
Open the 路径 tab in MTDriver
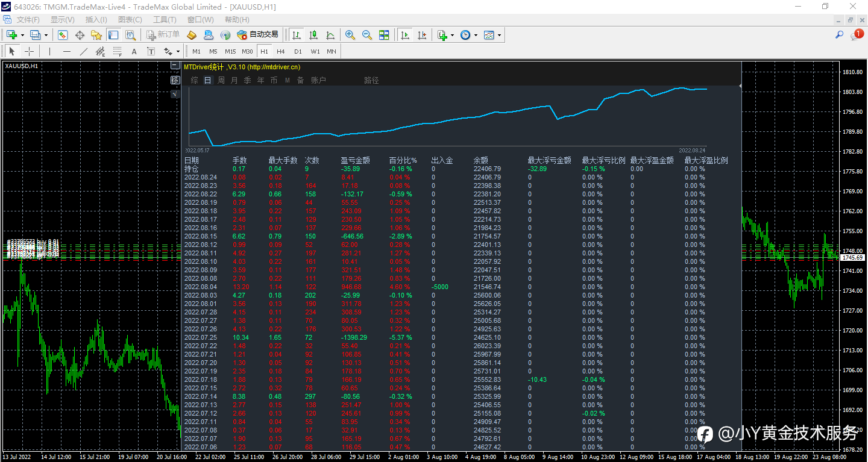coord(371,80)
